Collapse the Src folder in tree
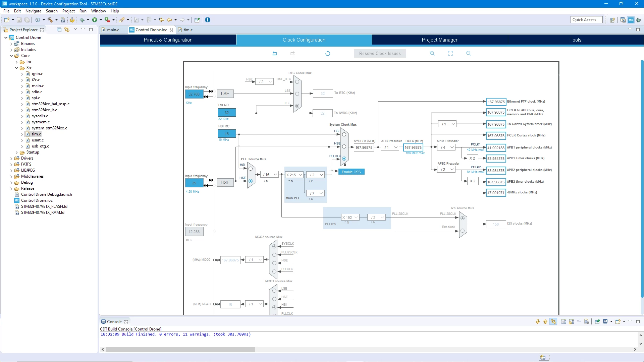 [17, 68]
